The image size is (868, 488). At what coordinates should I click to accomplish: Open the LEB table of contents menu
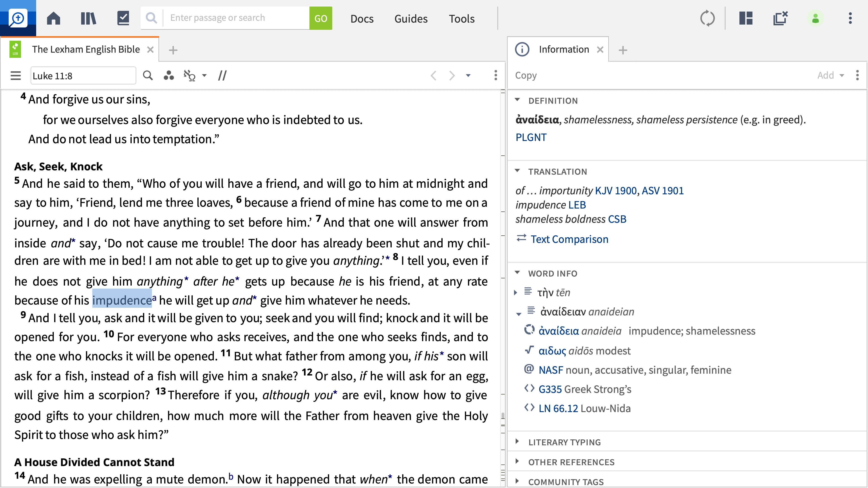point(16,75)
